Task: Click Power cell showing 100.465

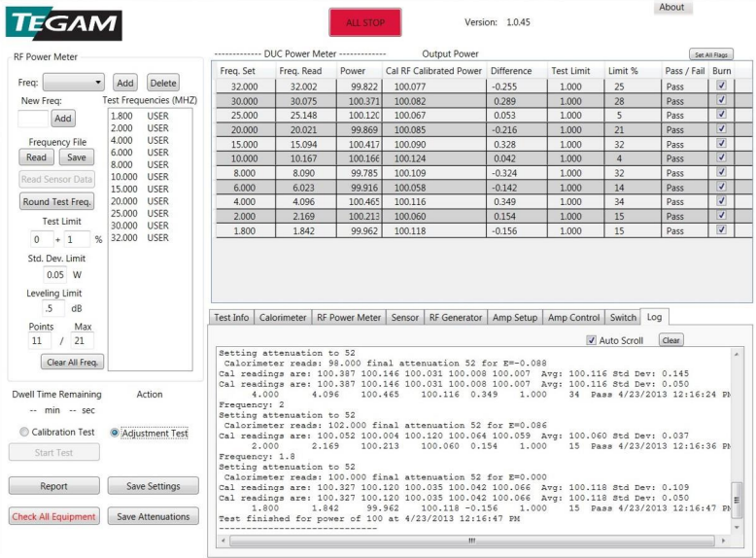Action: point(359,202)
